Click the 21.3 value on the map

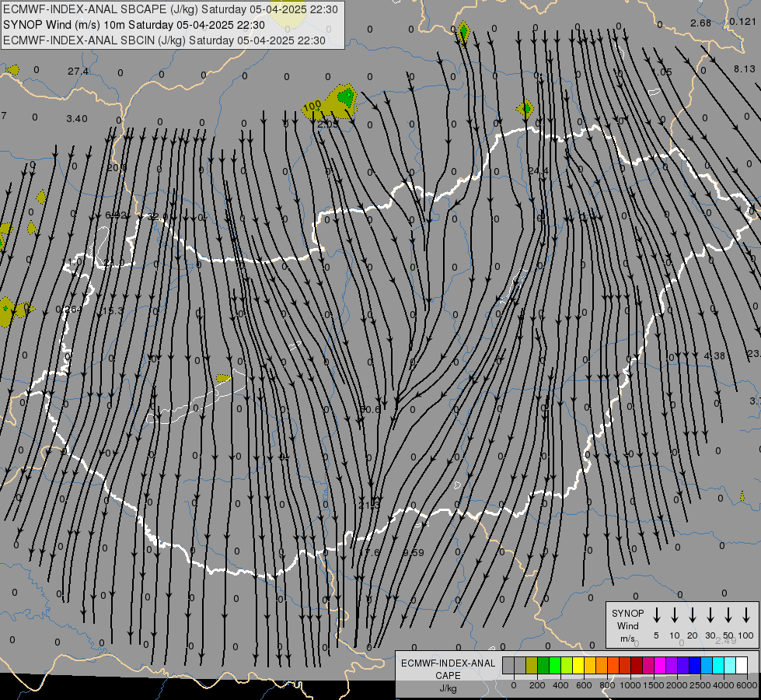[x=369, y=506]
